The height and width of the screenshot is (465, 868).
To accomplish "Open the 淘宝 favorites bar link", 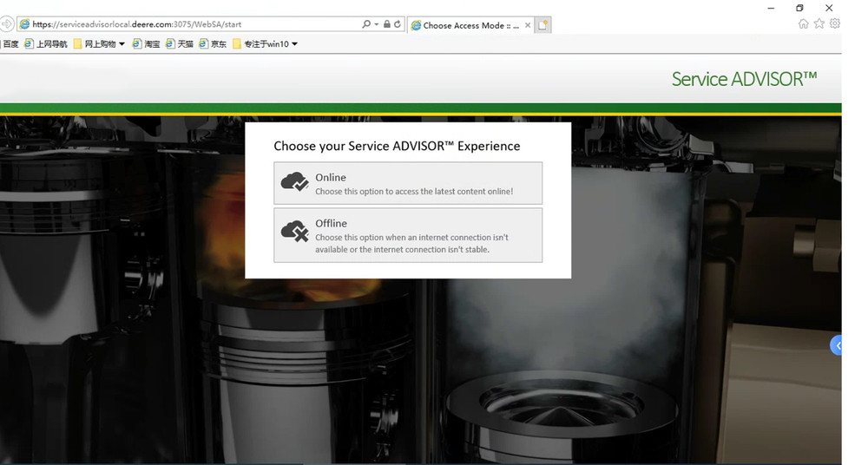I will 147,44.
